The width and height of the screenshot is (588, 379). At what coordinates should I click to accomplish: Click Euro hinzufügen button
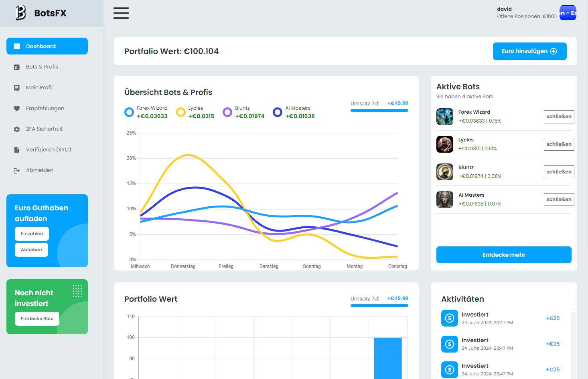coord(529,51)
